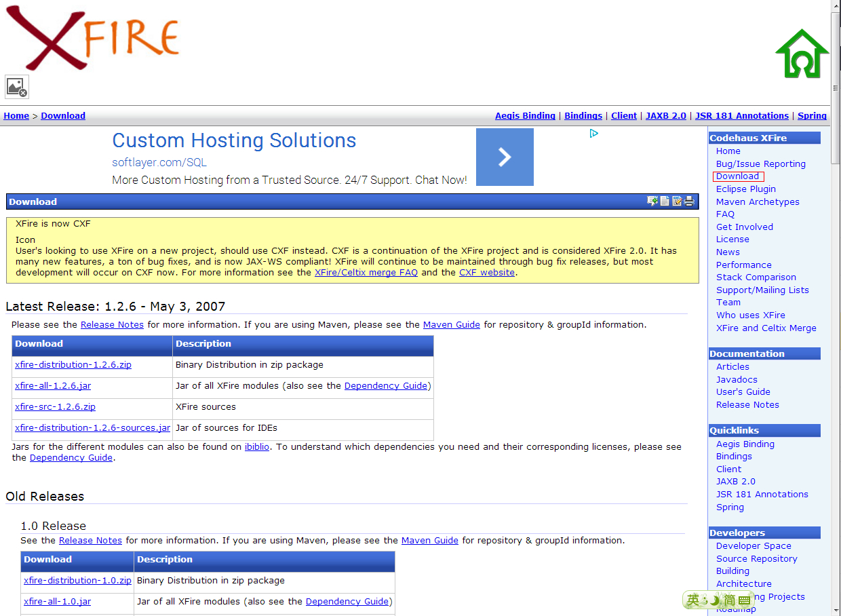Click the AdChoices triangle icon
The image size is (841, 616).
[594, 134]
